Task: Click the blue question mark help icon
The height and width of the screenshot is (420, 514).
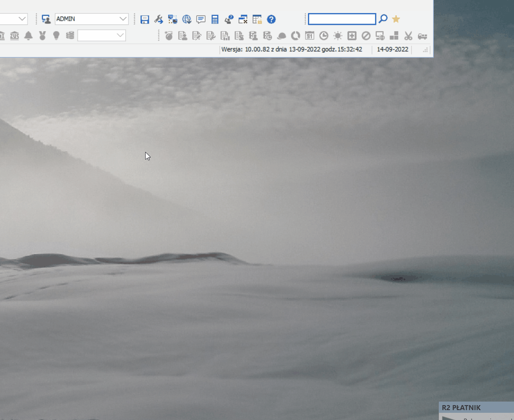Action: (x=271, y=19)
